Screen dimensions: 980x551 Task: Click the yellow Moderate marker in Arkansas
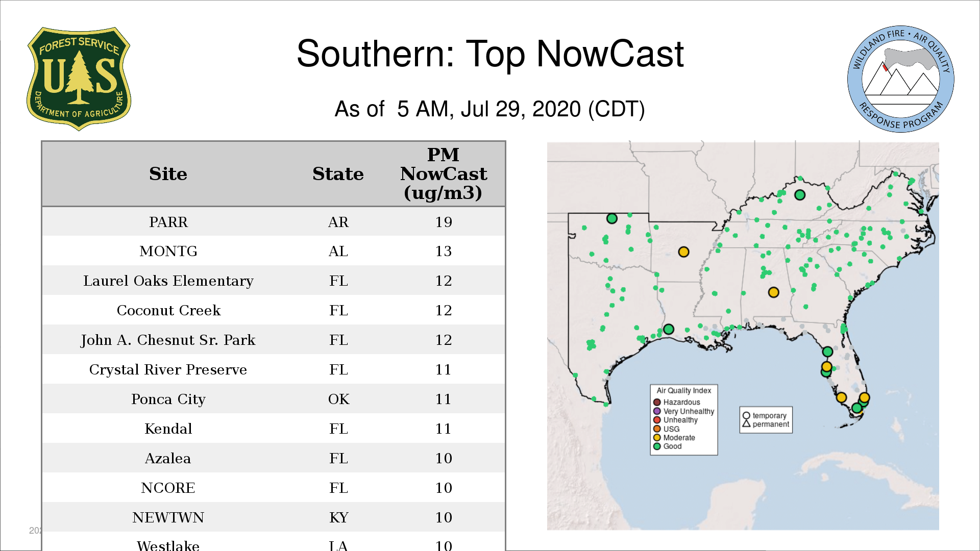pos(683,252)
